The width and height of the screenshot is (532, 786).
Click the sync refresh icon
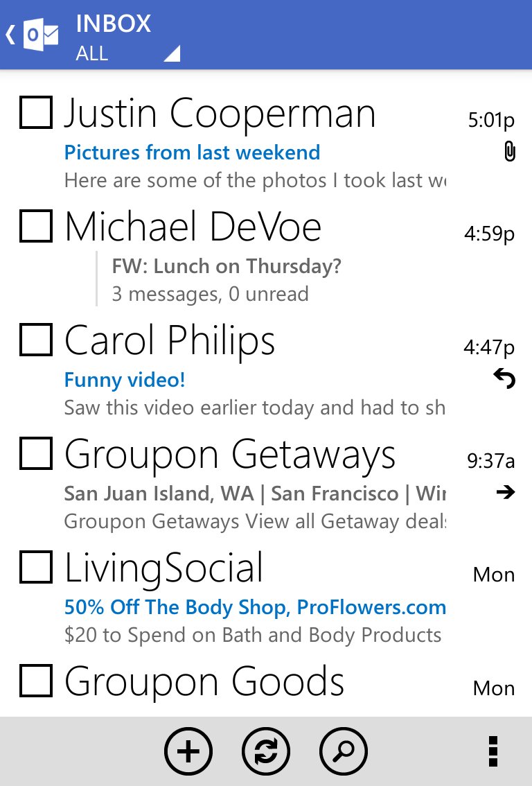tap(266, 751)
